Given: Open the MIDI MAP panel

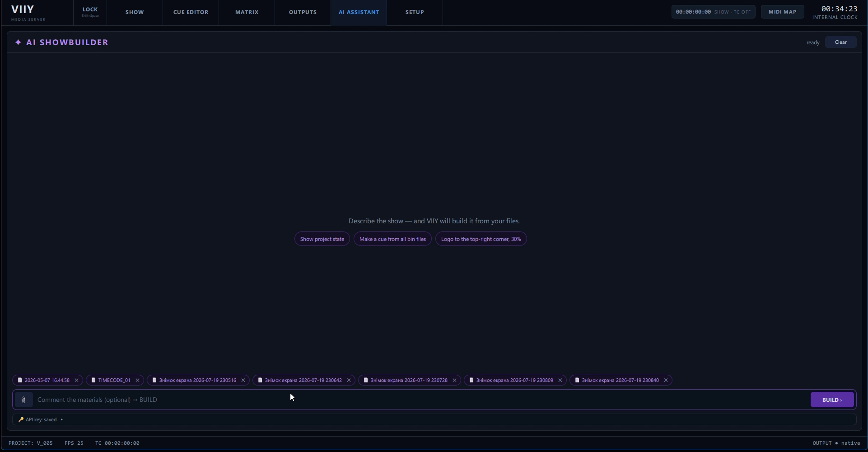Looking at the screenshot, I should (x=782, y=12).
